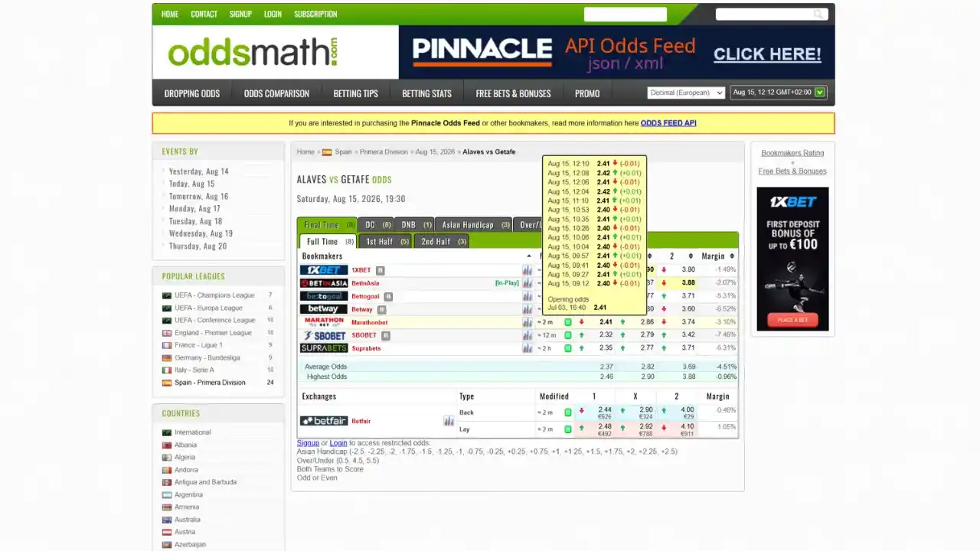The width and height of the screenshot is (980, 551).
Task: Click the Bettogoal bookmaker logo
Action: tap(324, 296)
